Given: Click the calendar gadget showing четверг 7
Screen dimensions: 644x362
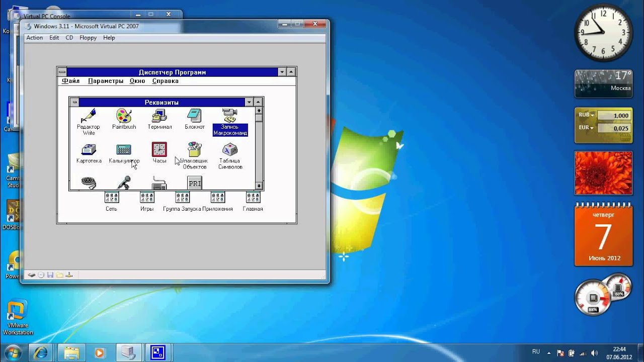Looking at the screenshot, I should click(x=603, y=234).
